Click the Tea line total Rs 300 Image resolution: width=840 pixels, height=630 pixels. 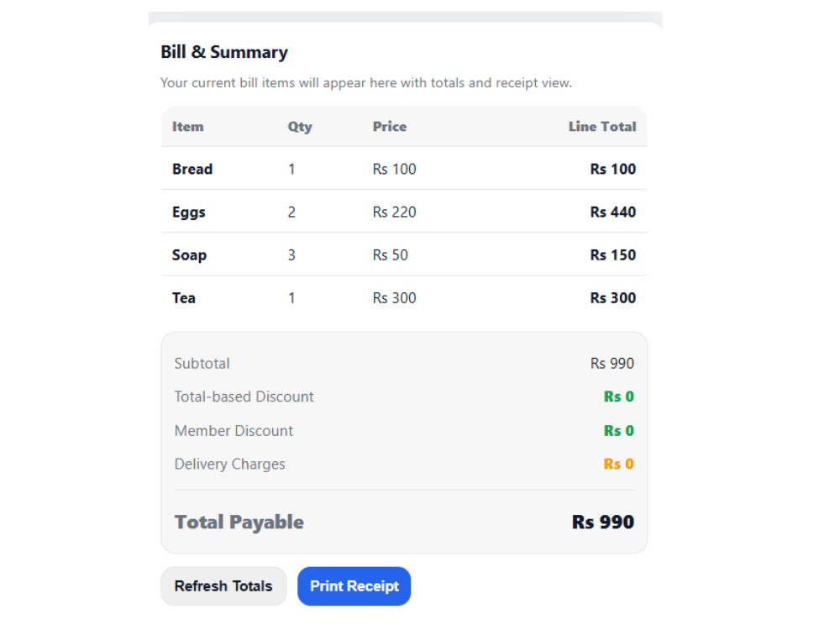click(613, 298)
